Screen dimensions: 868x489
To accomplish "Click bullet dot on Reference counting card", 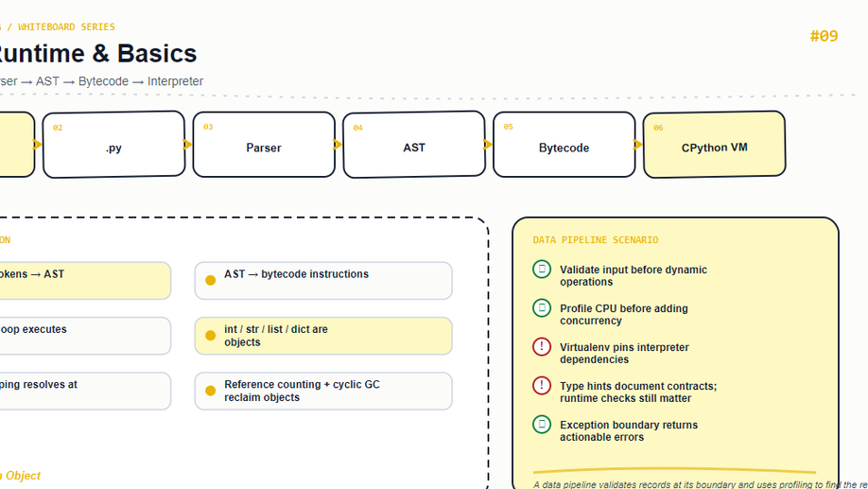I will (x=210, y=391).
